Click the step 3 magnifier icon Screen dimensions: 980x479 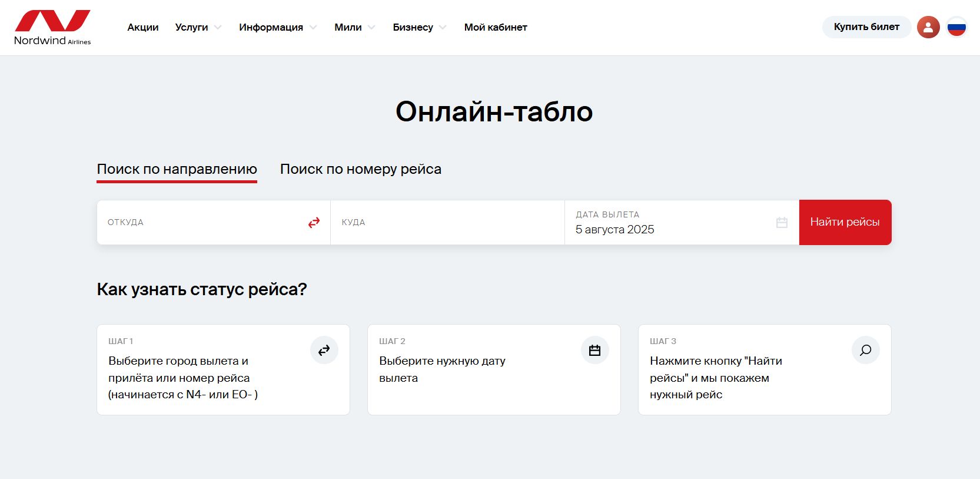coord(866,351)
